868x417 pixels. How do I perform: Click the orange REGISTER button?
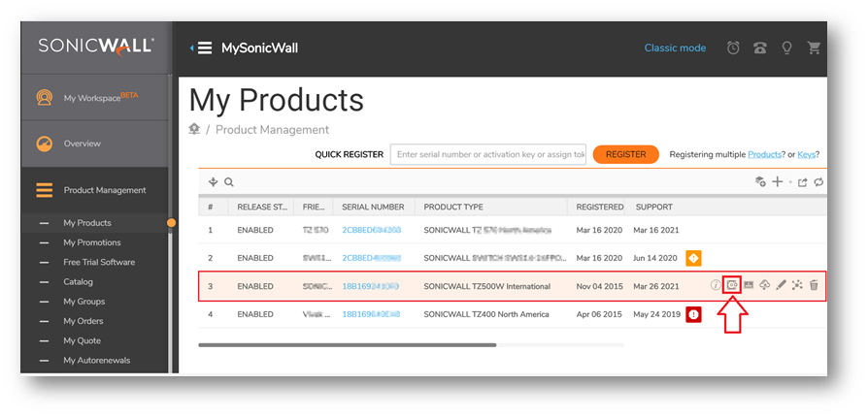click(x=625, y=154)
